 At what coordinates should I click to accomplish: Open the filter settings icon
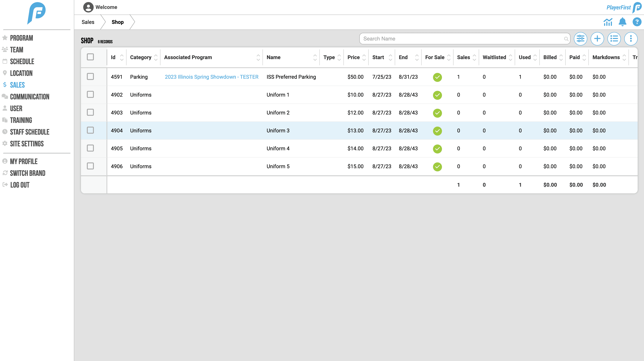coord(580,39)
